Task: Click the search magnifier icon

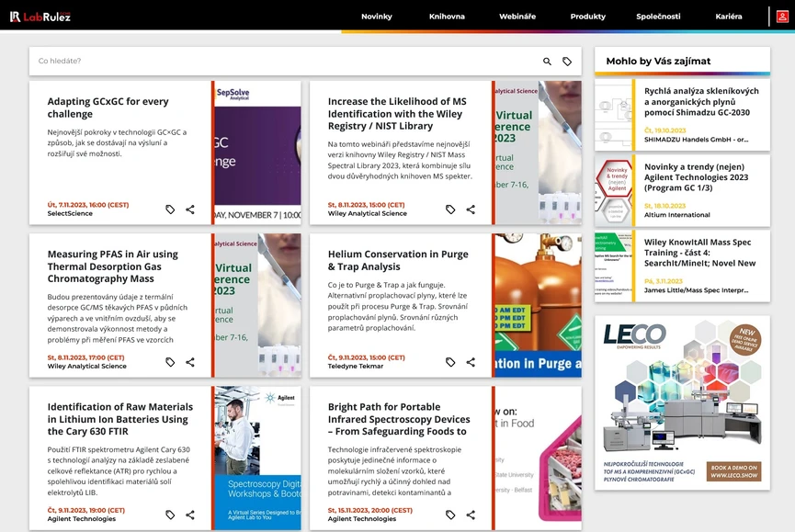Action: [x=547, y=62]
